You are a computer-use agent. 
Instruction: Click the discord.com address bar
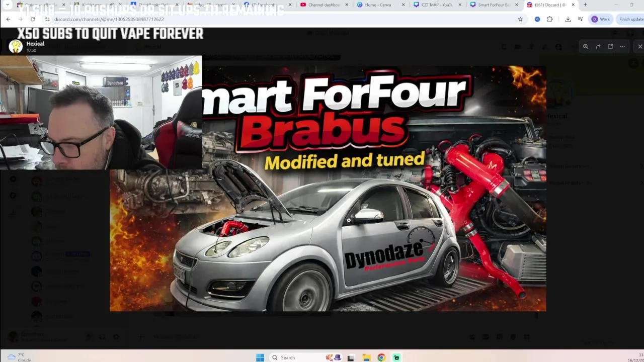282,19
